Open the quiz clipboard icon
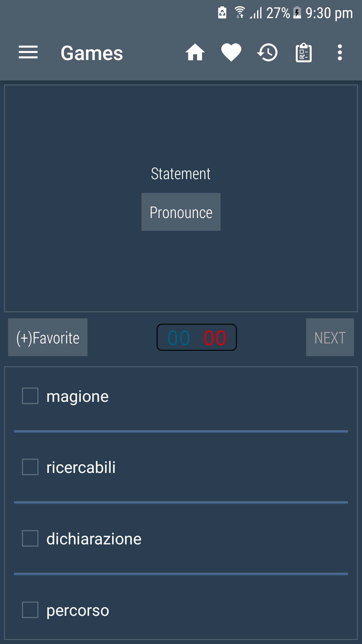The width and height of the screenshot is (362, 644). tap(304, 53)
